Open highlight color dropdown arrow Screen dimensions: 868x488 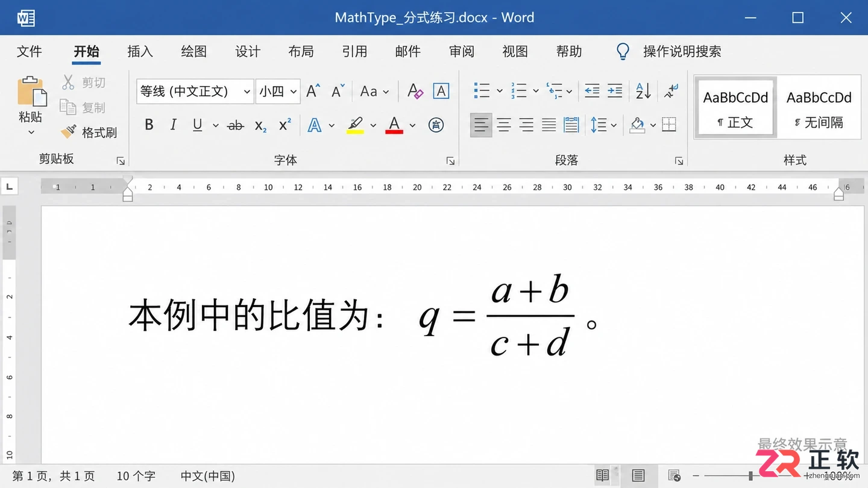[373, 125]
